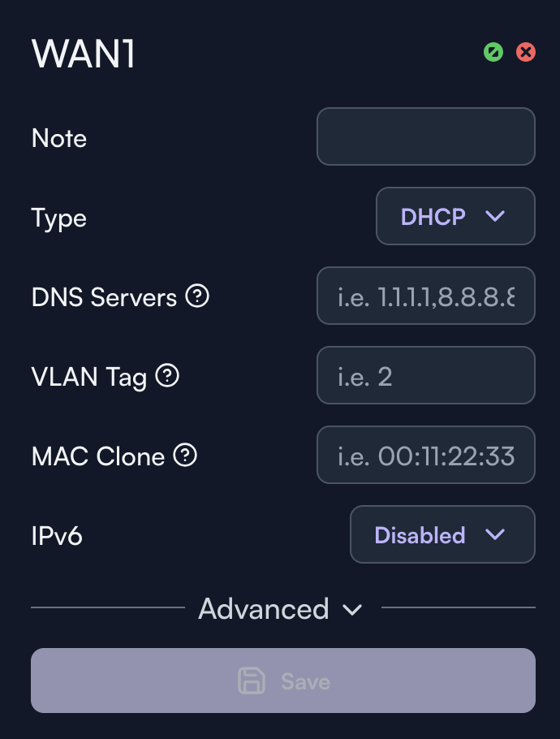Click the Note field label
The width and height of the screenshot is (560, 739).
tap(59, 138)
